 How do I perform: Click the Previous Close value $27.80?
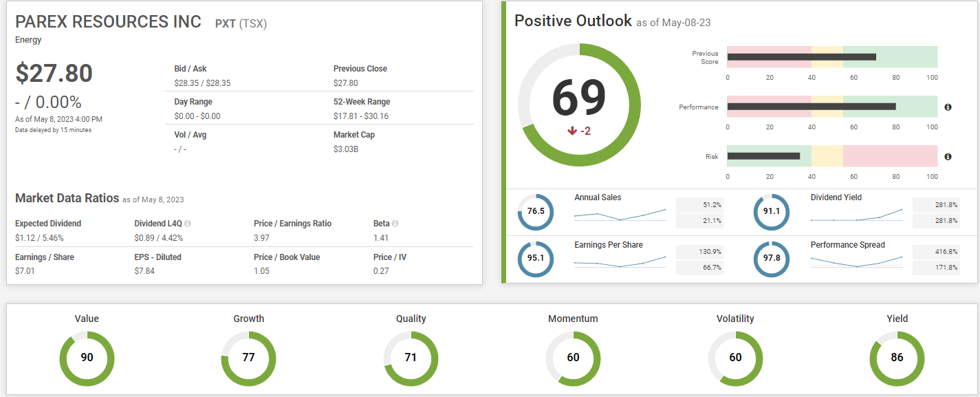click(346, 83)
